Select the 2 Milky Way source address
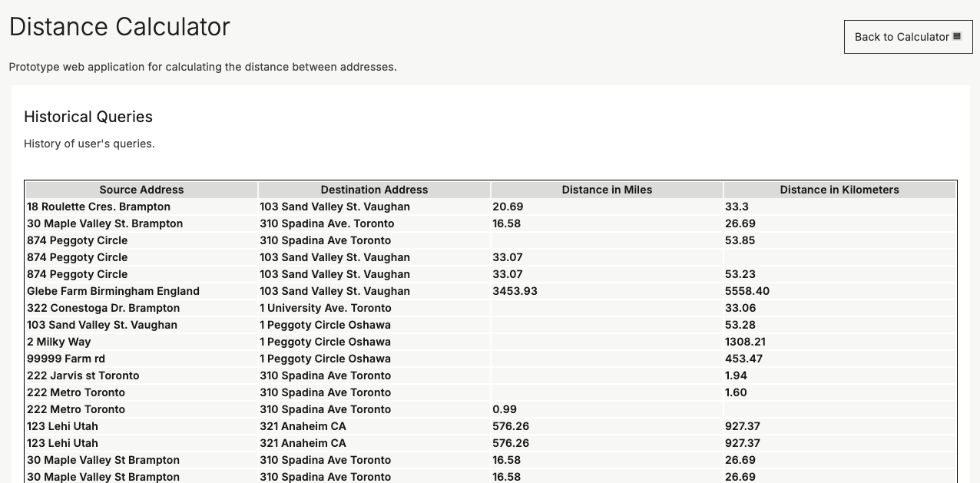The image size is (980, 483). pos(58,342)
